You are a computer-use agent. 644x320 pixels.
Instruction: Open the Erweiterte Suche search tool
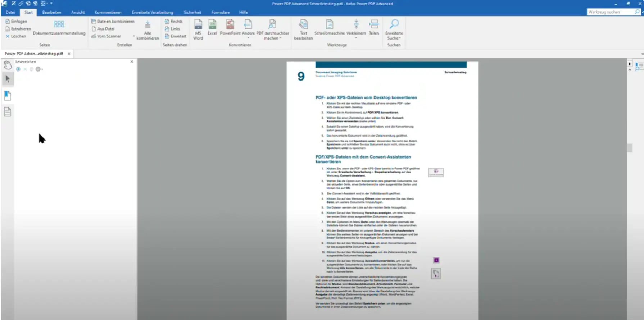click(394, 29)
